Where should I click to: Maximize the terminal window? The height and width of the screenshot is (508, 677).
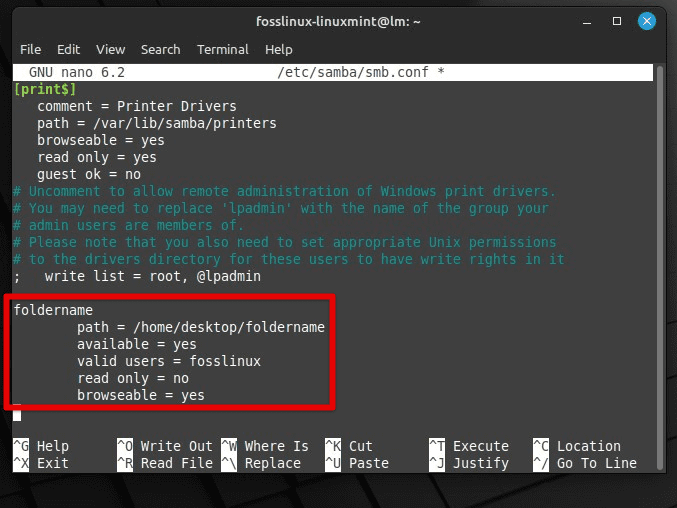point(617,21)
